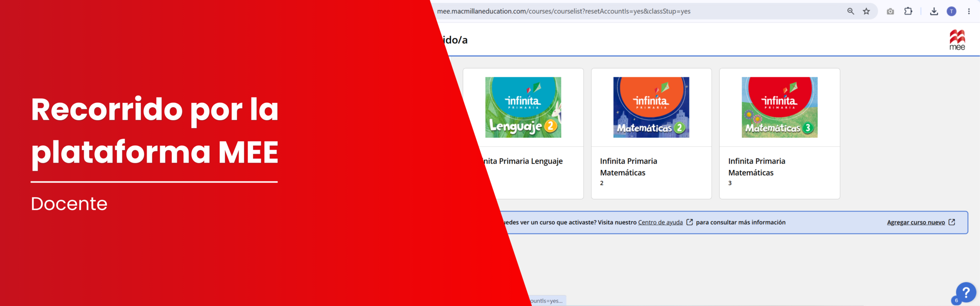This screenshot has width=980, height=306.
Task: Click the zoom magnifier icon in address bar
Action: 851,11
